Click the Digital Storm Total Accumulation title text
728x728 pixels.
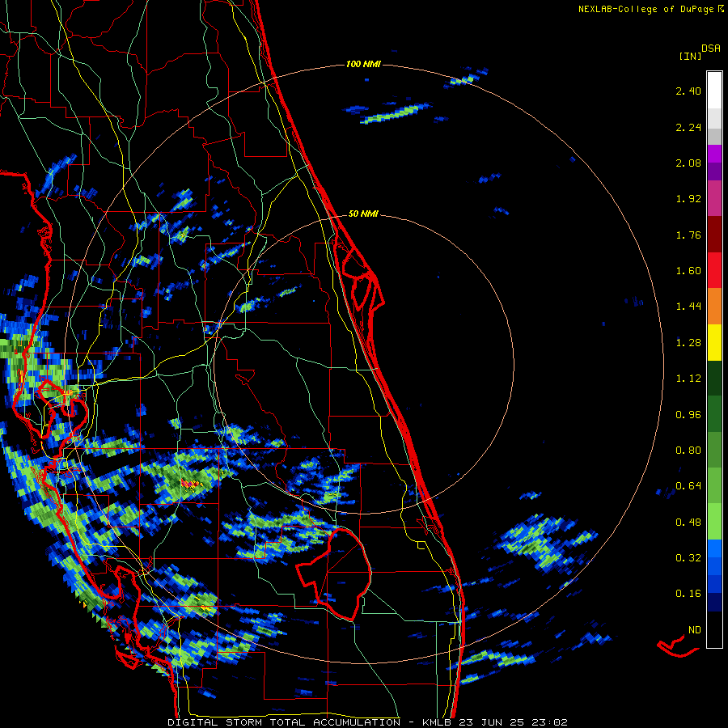click(284, 722)
